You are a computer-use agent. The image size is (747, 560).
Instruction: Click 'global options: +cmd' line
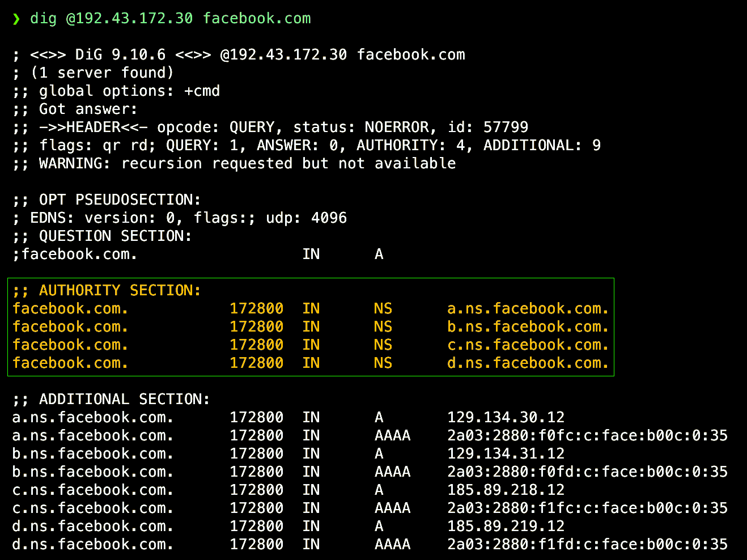point(116,91)
